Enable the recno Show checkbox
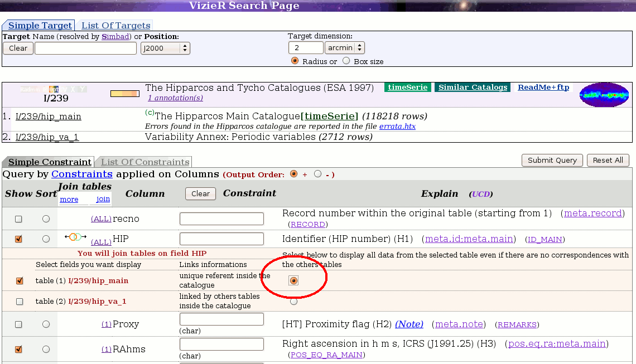Image resolution: width=636 pixels, height=364 pixels. click(19, 219)
